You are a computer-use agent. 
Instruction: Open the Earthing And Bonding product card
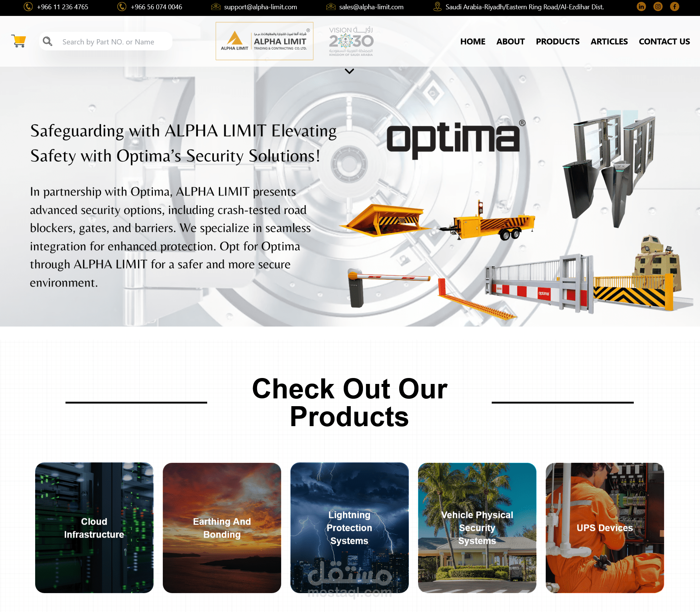coord(222,528)
